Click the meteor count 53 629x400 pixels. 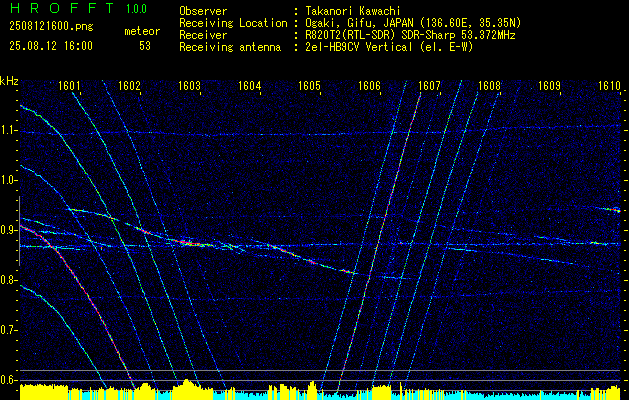pyautogui.click(x=145, y=46)
